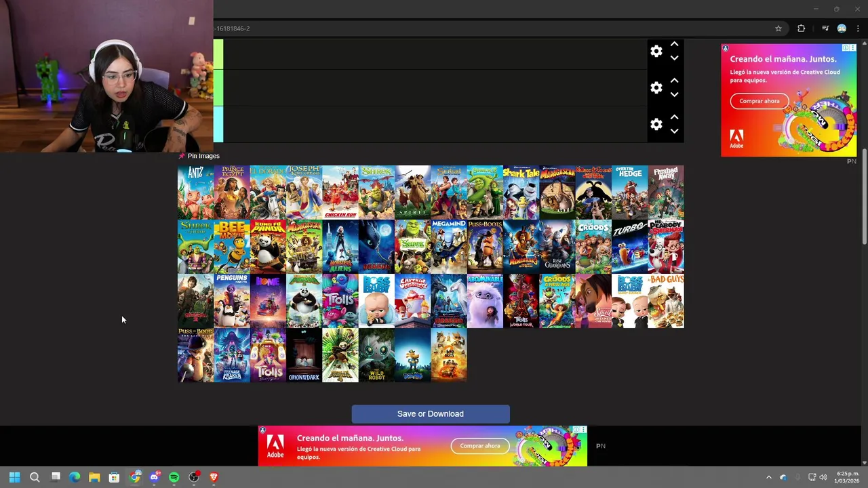Launch Microsoft Edge from the taskbar
Image resolution: width=868 pixels, height=488 pixels.
point(75,477)
